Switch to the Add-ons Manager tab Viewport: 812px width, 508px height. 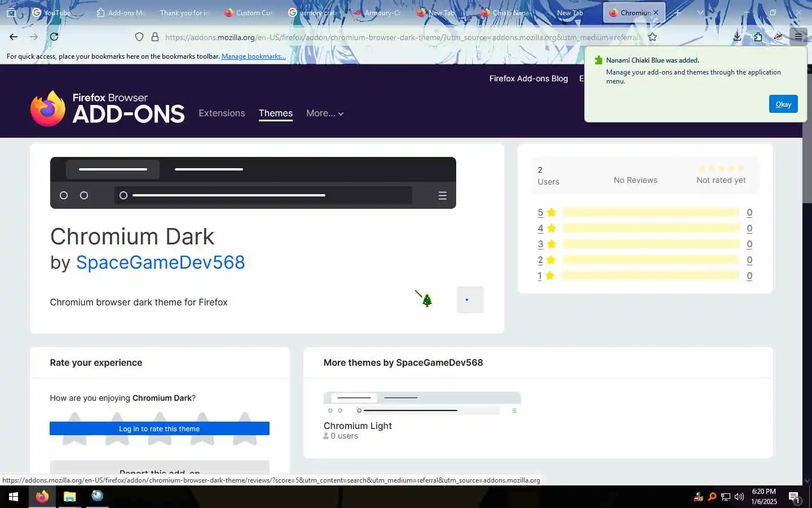[121, 12]
